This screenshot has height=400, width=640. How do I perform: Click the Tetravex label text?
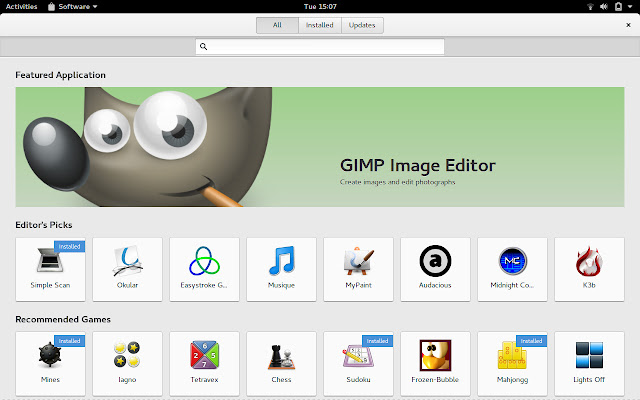coord(204,380)
